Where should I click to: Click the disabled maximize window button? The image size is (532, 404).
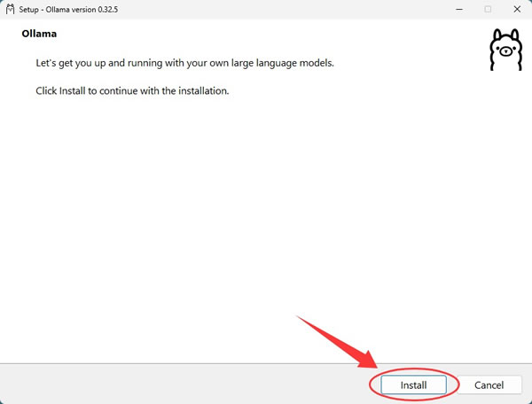tap(488, 9)
